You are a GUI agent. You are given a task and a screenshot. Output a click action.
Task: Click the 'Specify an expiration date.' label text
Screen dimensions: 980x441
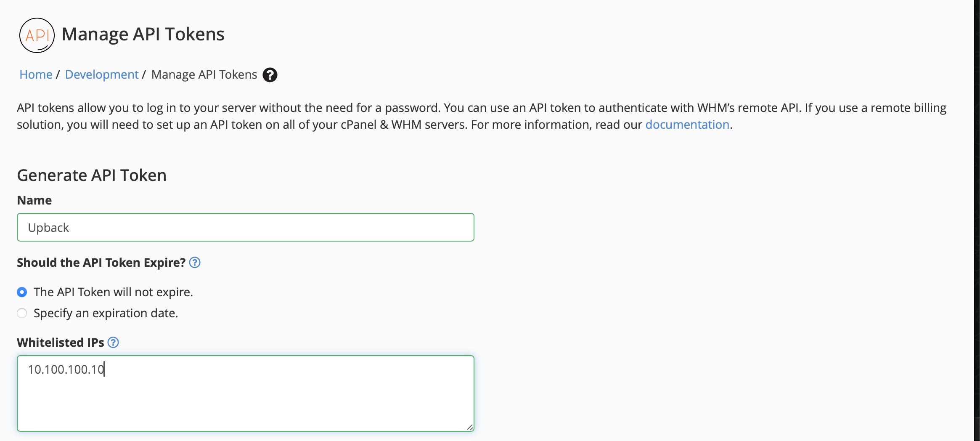pos(106,313)
